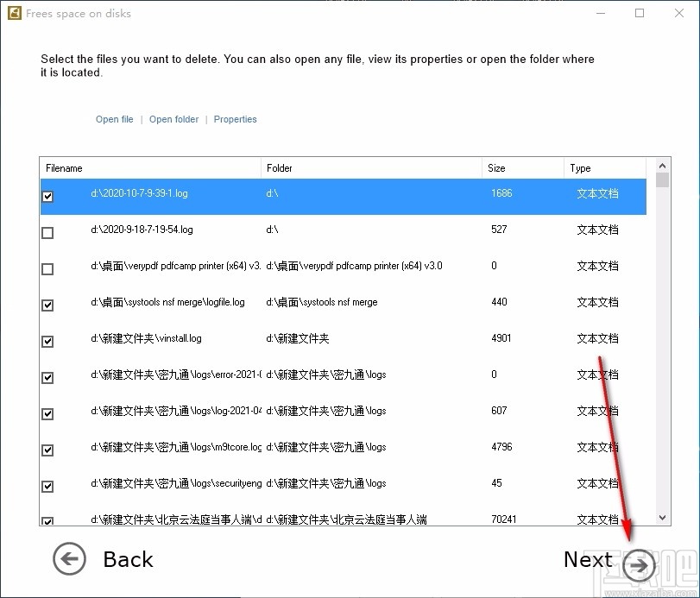Select the m9tcore.log row filename
This screenshot has height=598, width=700.
176,447
